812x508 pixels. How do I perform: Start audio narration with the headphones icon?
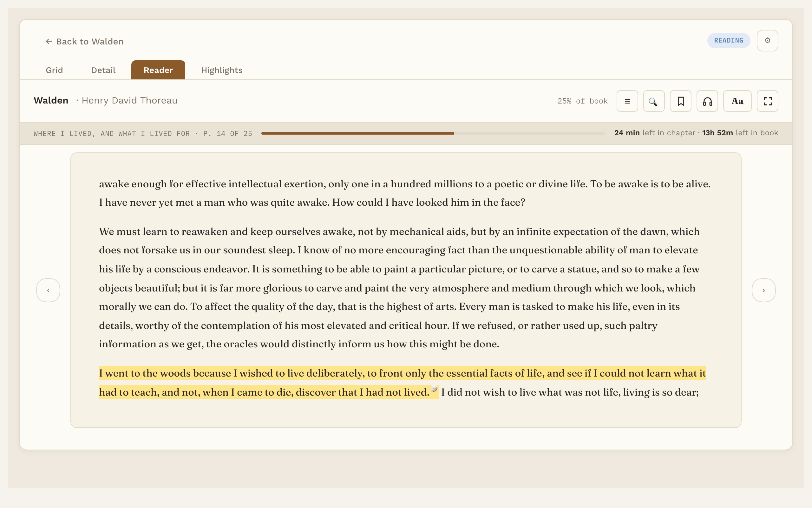[707, 101]
